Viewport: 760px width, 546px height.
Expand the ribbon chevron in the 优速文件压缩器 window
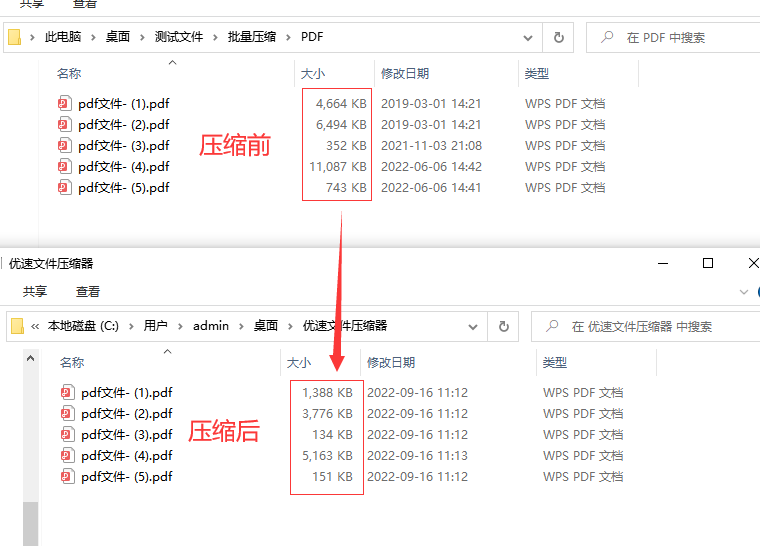(744, 291)
